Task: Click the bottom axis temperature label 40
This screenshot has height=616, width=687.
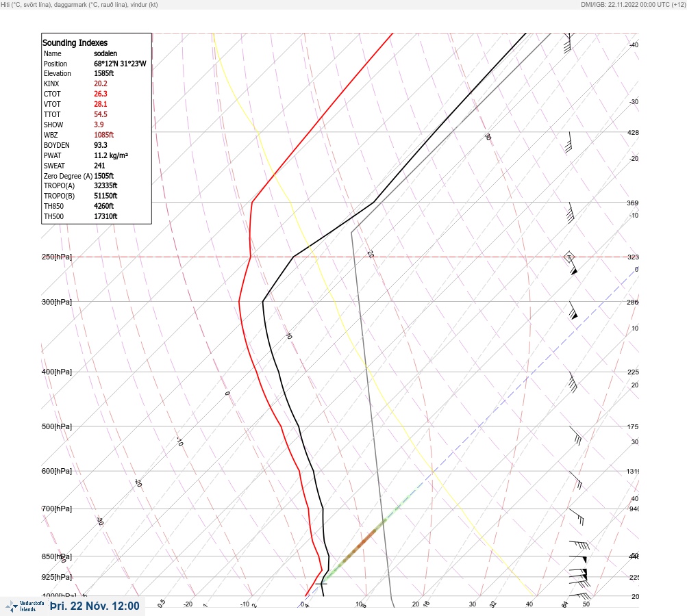Action: pos(529,604)
